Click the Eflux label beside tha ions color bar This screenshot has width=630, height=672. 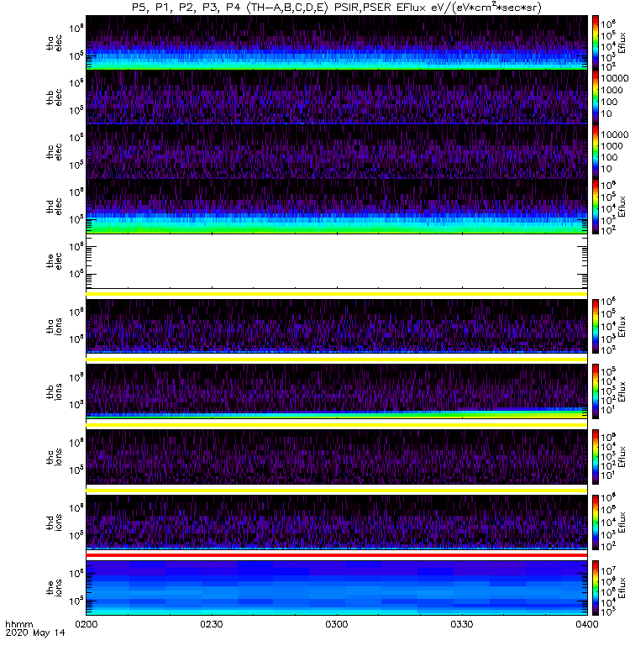pos(622,327)
